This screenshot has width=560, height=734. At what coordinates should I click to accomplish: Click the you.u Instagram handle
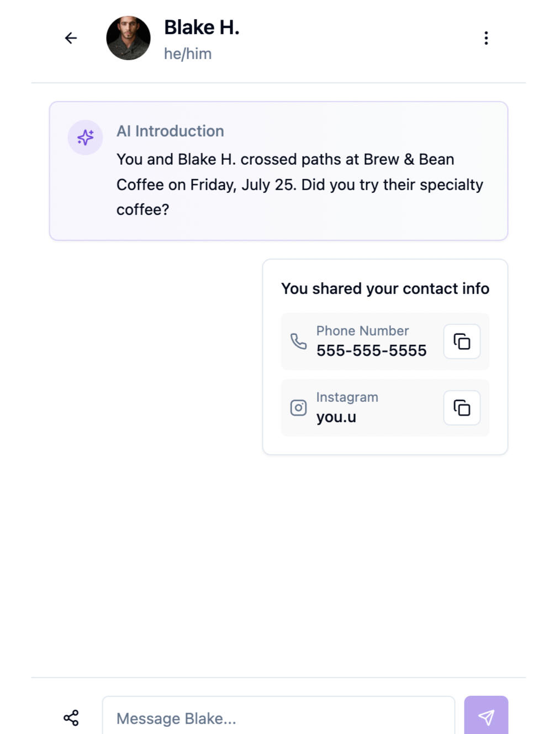click(336, 417)
